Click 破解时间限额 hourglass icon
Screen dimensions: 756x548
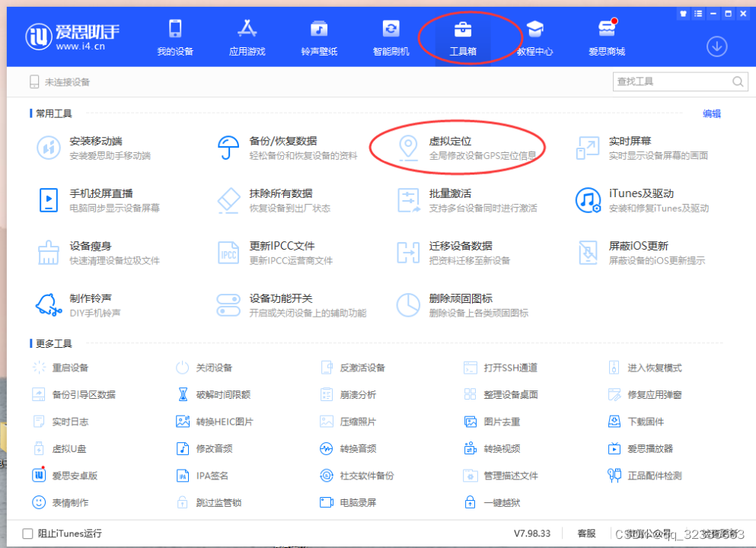point(183,395)
